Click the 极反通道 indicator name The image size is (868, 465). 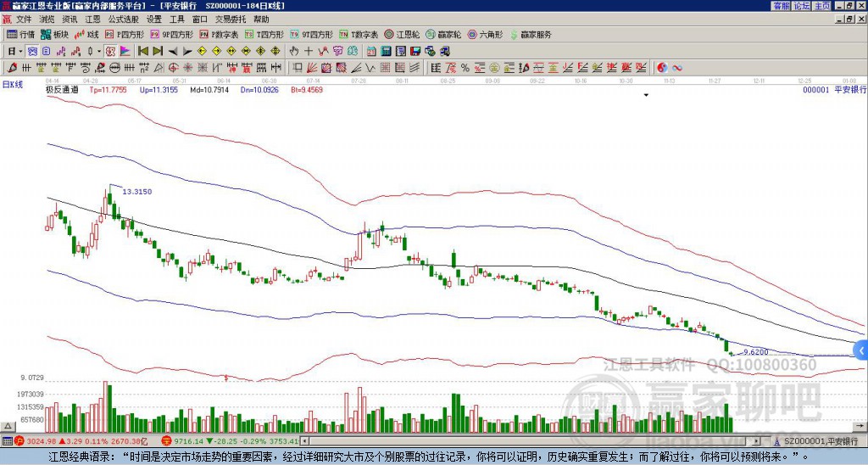pos(62,89)
